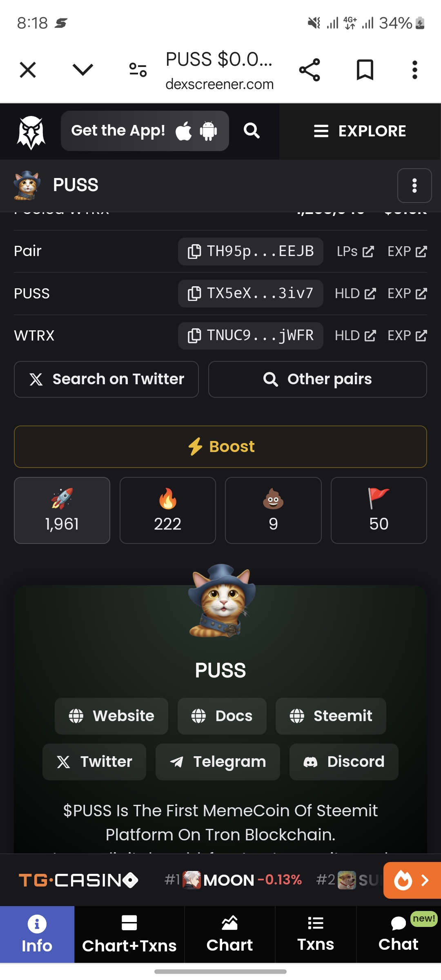The width and height of the screenshot is (441, 980).
Task: Vote with the fire reaction 222
Action: point(168,510)
